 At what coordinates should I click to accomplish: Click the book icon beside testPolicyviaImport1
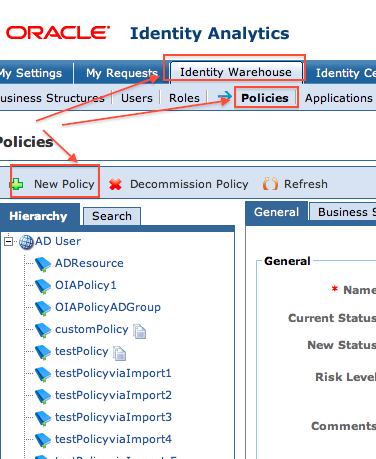click(x=43, y=374)
